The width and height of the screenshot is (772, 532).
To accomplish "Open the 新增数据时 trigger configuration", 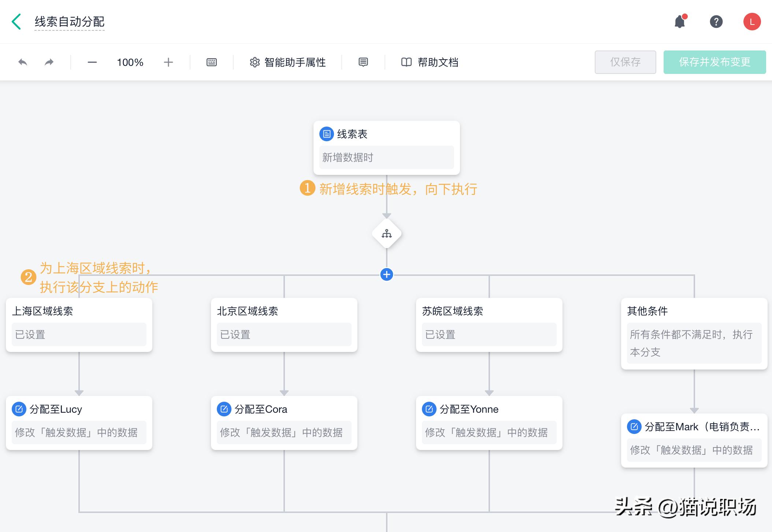I will point(386,157).
